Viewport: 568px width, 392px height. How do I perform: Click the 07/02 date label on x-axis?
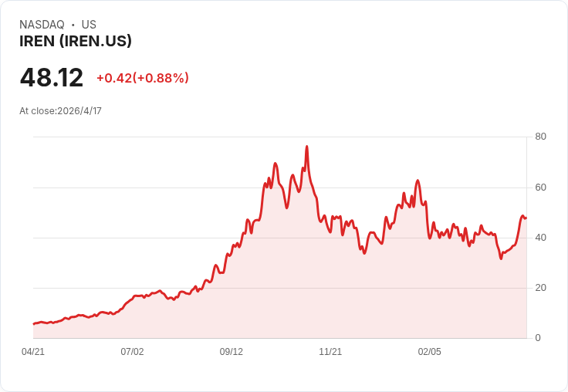(x=132, y=351)
